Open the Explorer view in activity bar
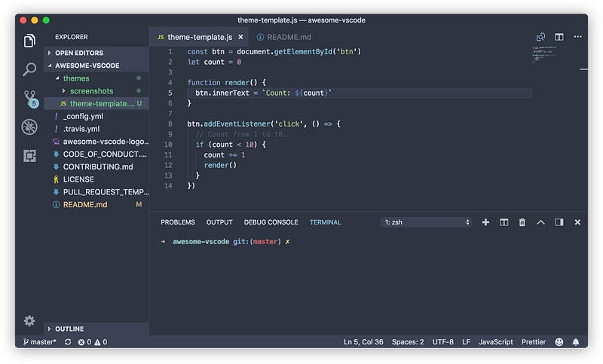 [29, 41]
